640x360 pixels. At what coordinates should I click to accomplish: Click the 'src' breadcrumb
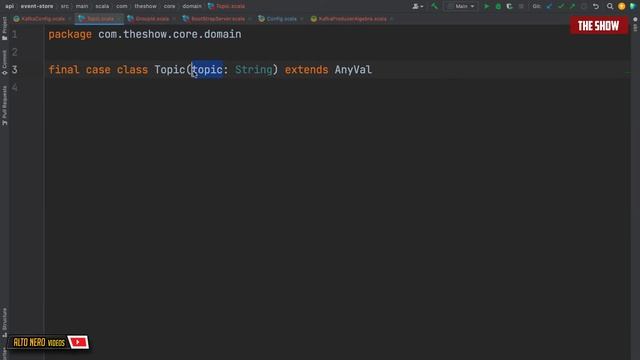click(65, 6)
